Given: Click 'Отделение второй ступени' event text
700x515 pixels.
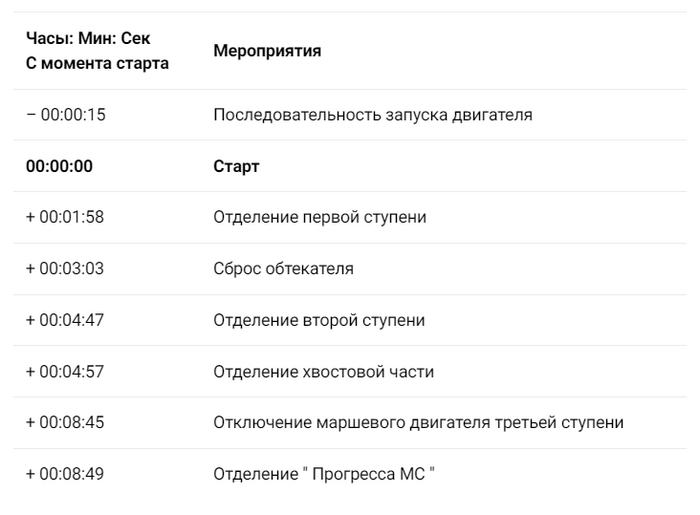Looking at the screenshot, I should (x=319, y=320).
